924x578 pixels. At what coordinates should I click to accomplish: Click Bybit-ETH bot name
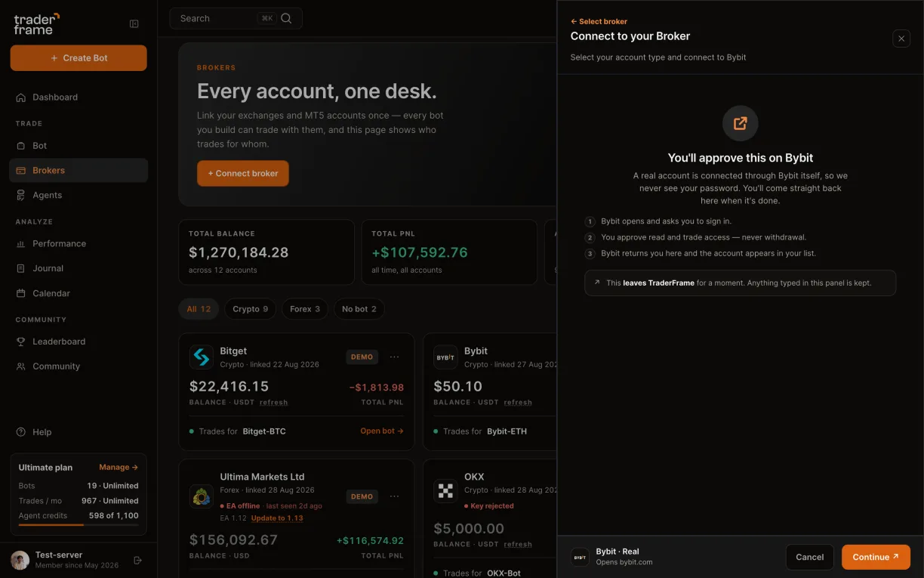point(507,431)
